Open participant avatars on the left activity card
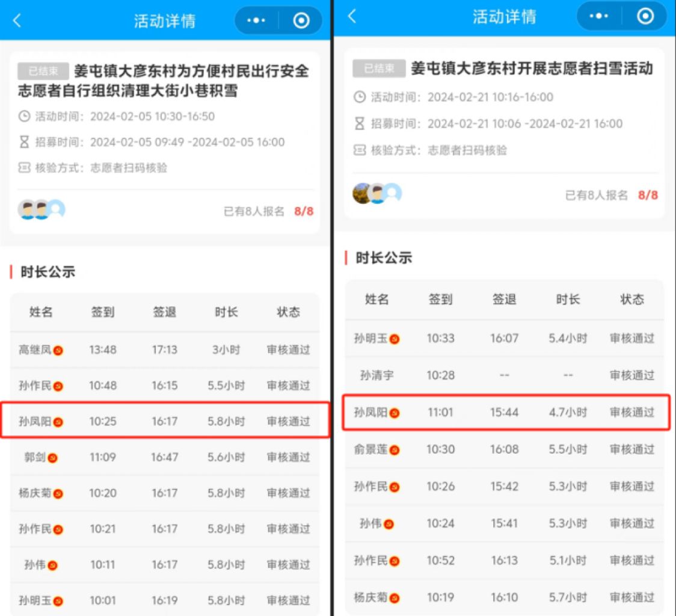 (x=41, y=210)
